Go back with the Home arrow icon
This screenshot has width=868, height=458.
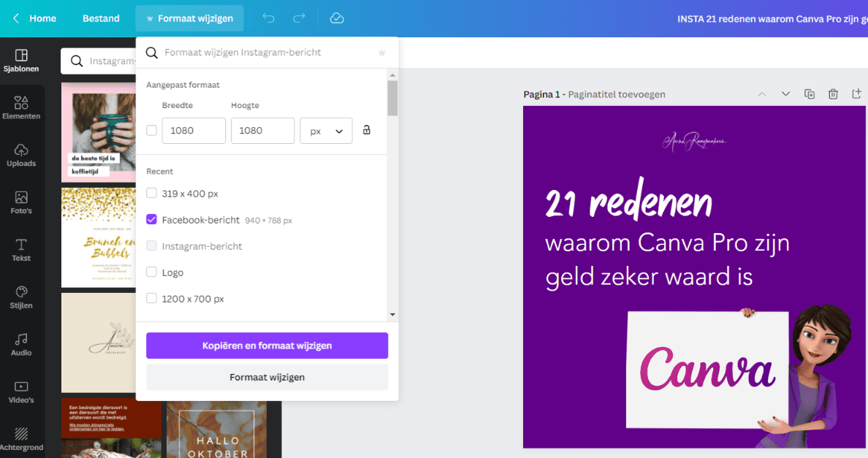(16, 18)
